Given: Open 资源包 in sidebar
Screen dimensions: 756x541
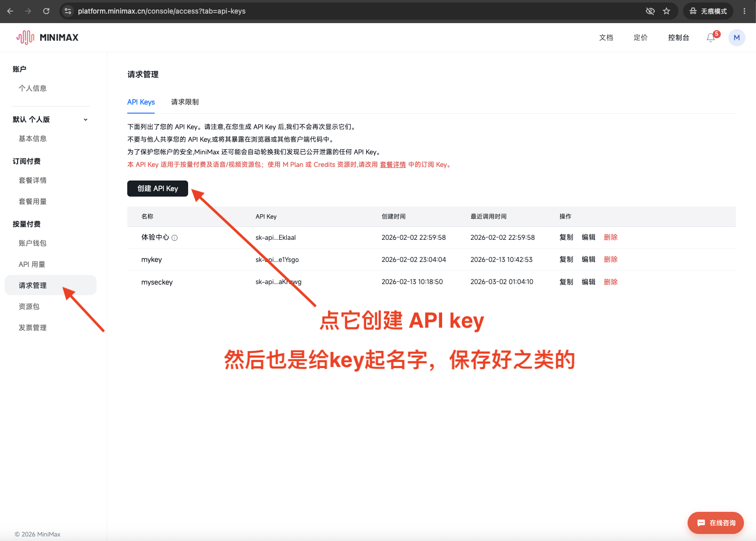Looking at the screenshot, I should click(x=29, y=307).
